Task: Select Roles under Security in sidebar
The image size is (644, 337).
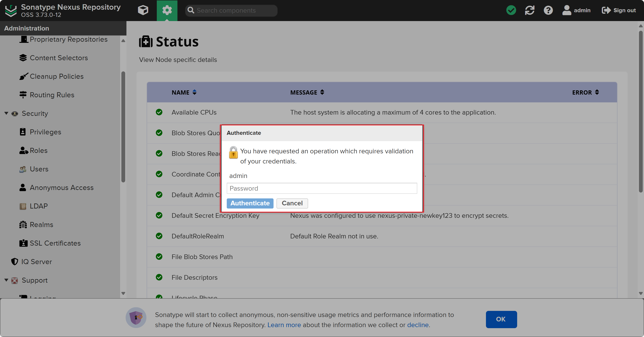Action: click(x=38, y=151)
